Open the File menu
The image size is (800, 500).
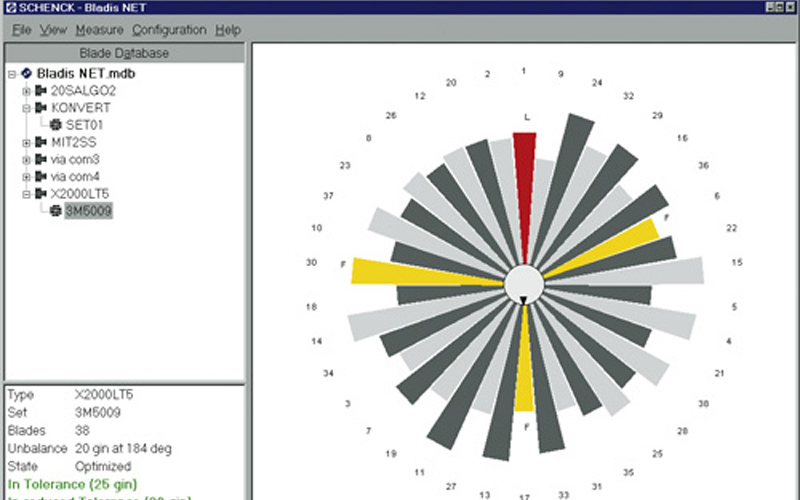pos(21,30)
